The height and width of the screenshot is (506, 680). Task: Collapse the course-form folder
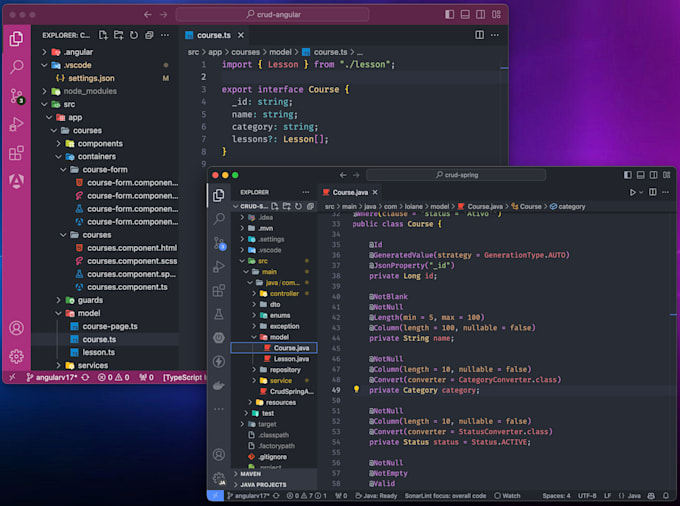[103, 169]
